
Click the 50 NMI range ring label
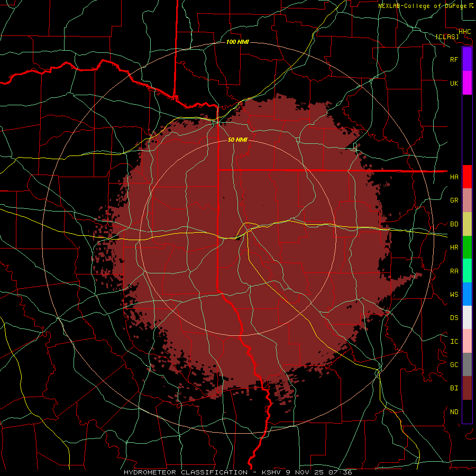point(237,140)
